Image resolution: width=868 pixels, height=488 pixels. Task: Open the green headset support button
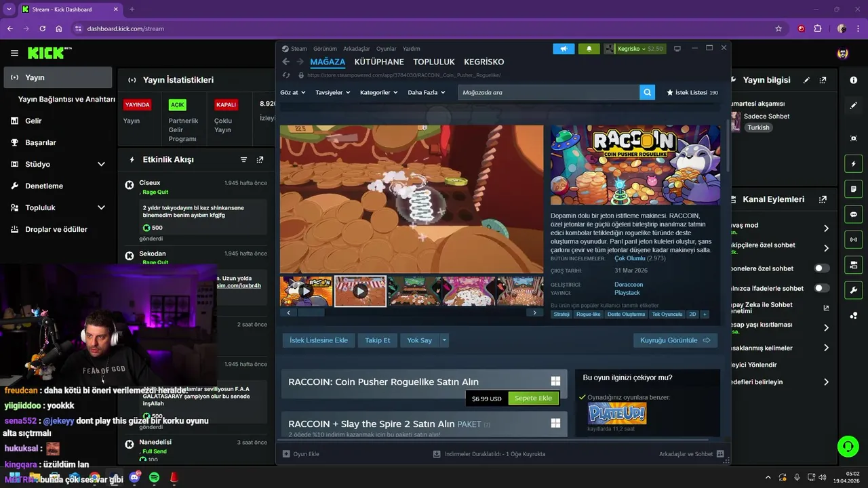pyautogui.click(x=848, y=446)
